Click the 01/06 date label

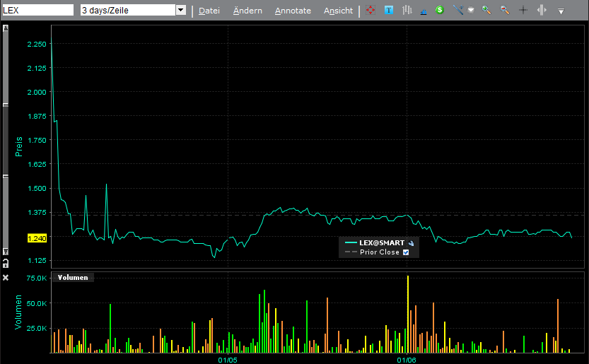point(407,360)
